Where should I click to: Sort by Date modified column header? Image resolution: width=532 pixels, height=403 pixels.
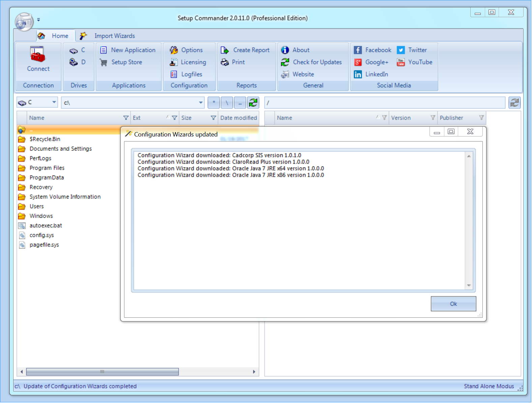pos(238,118)
